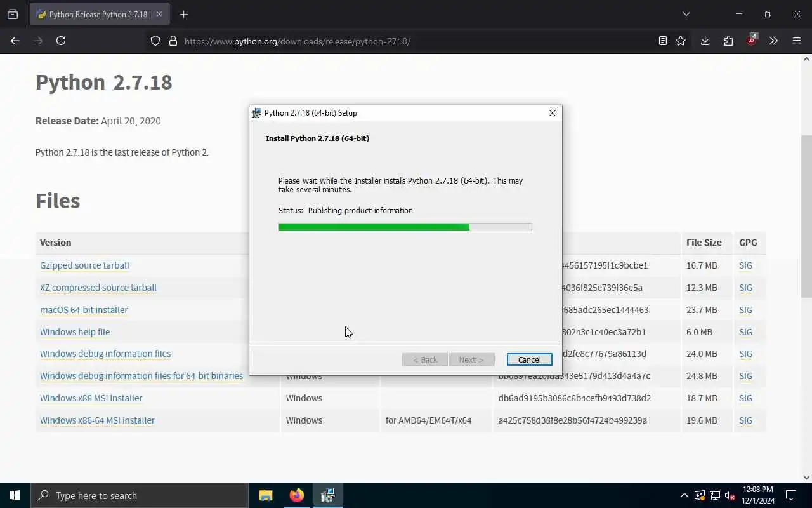Open uBlock Origin extension icon
This screenshot has height=508, width=812.
(x=752, y=40)
